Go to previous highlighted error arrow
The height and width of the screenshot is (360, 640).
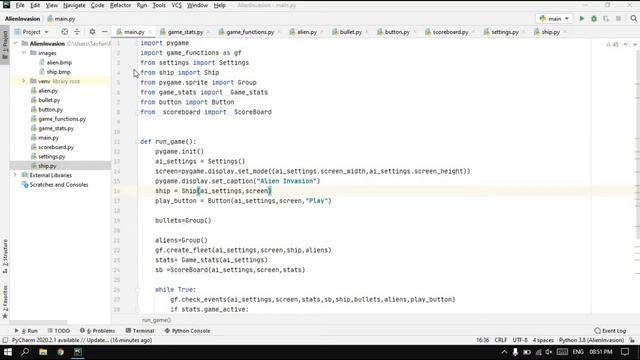(x=625, y=44)
